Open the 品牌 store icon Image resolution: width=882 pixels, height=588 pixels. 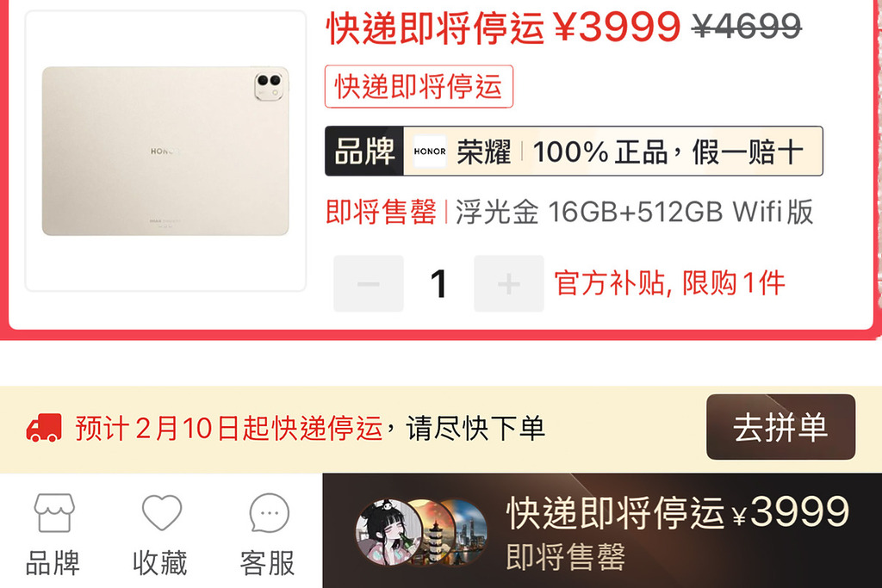pos(53,513)
